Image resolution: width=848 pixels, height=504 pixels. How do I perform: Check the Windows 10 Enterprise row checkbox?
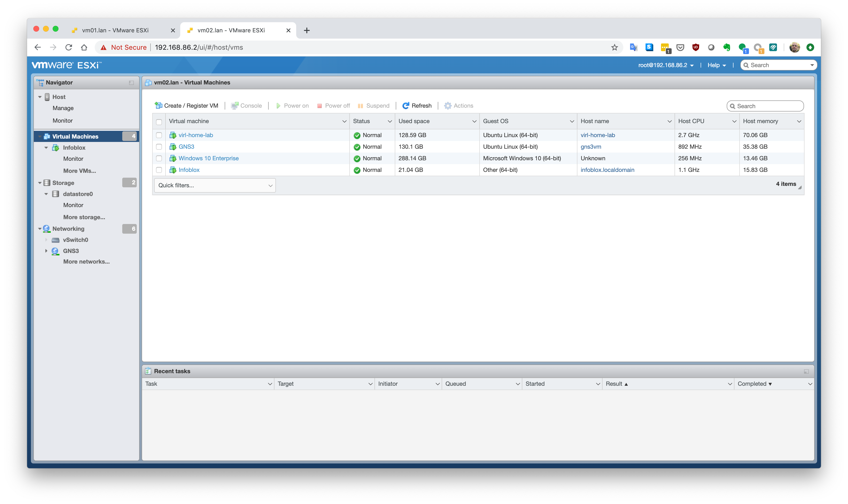[159, 158]
